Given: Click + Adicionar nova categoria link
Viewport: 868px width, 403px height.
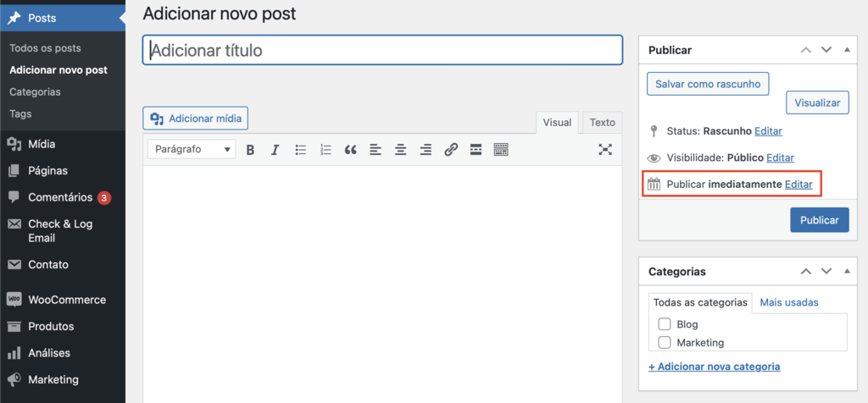Looking at the screenshot, I should click(x=715, y=367).
